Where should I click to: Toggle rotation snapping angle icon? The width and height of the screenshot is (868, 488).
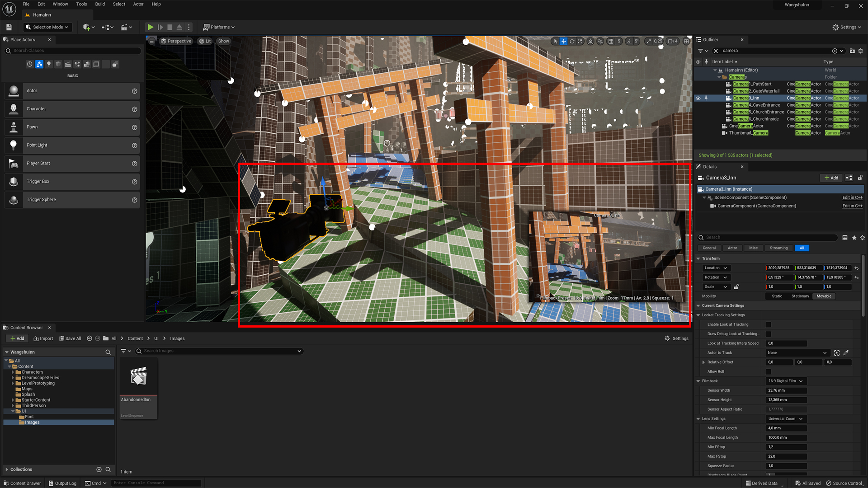(629, 41)
